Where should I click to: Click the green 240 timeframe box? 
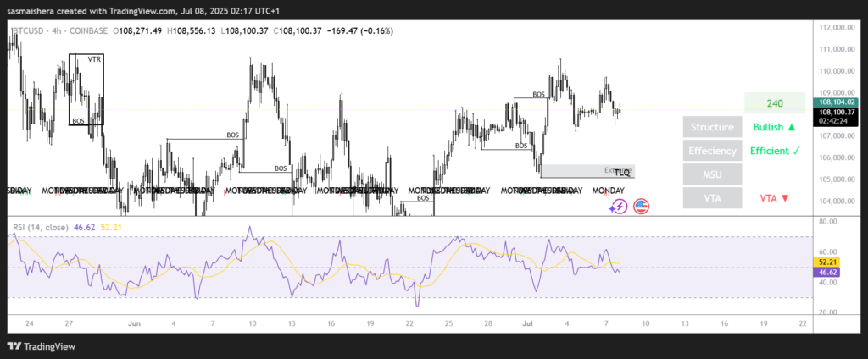[775, 103]
